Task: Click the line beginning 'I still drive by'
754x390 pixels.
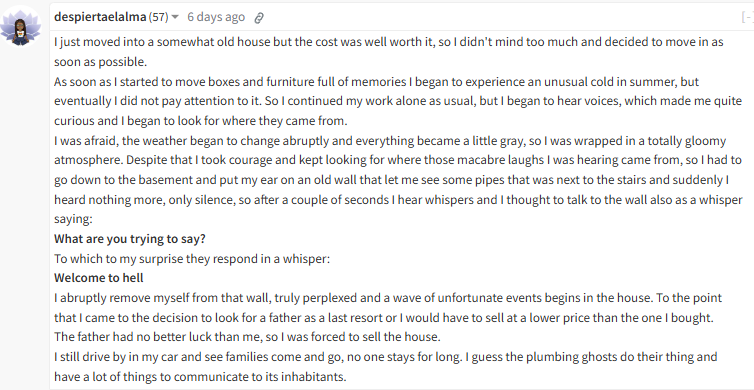Action: point(386,357)
